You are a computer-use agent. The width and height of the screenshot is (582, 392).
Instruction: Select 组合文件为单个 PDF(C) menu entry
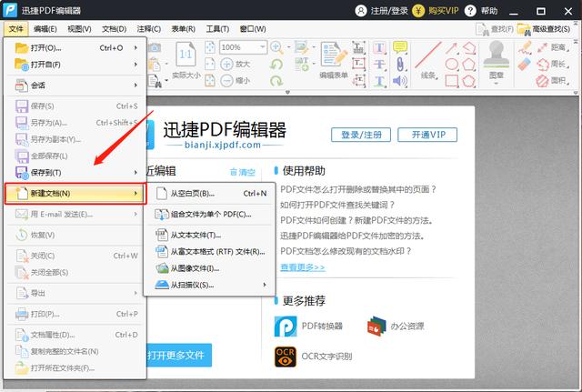pos(209,214)
